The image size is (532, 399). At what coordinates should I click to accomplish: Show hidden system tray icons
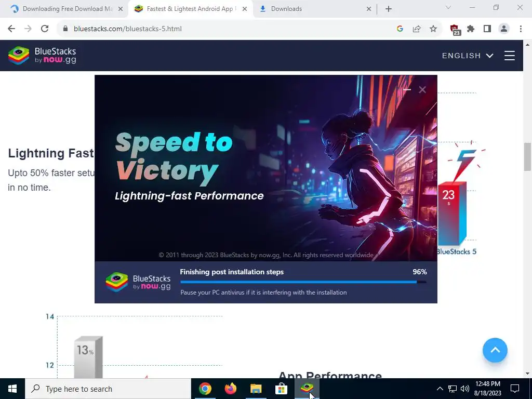[440, 389]
